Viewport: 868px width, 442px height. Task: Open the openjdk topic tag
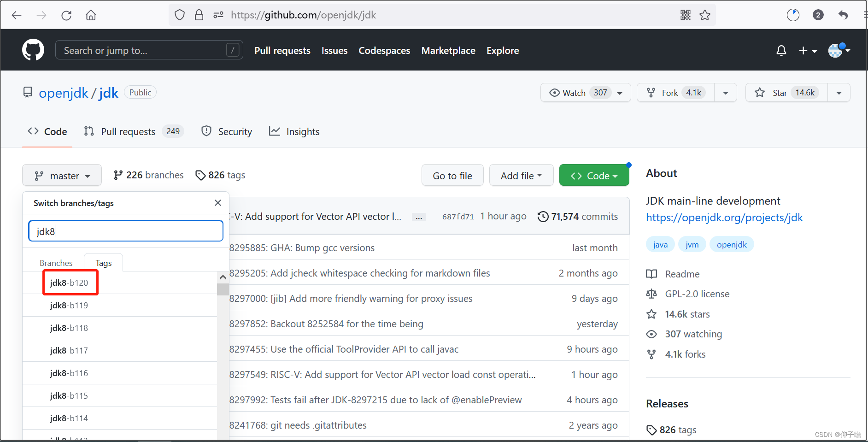point(732,244)
